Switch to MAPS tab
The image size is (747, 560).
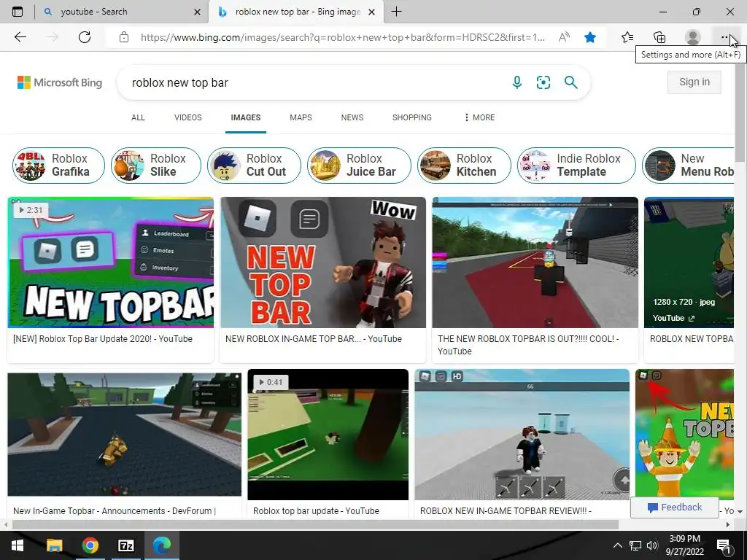[x=301, y=117]
